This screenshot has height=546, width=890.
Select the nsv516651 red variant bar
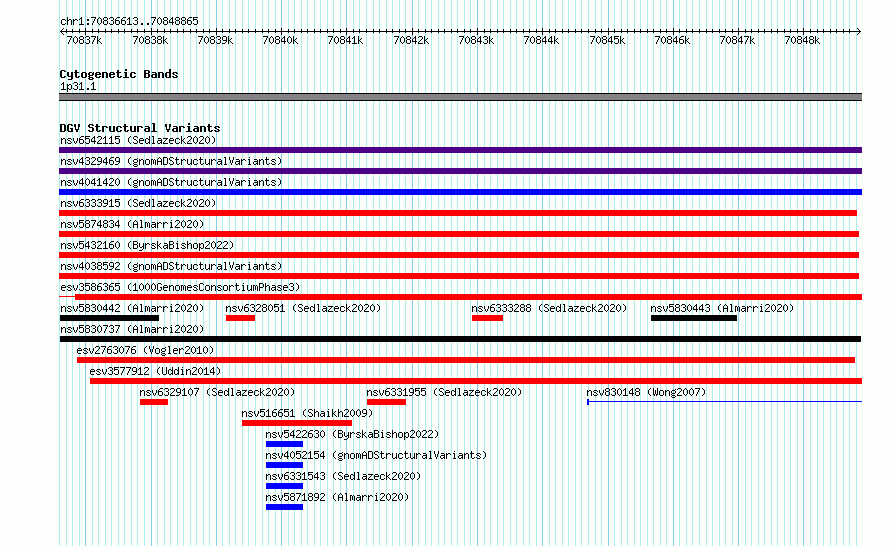[297, 423]
